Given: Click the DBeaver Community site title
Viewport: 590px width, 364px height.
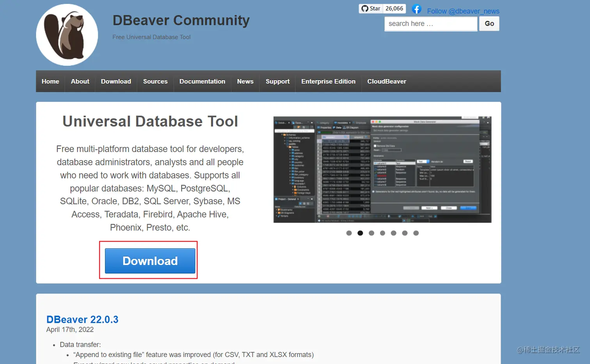Looking at the screenshot, I should [181, 20].
